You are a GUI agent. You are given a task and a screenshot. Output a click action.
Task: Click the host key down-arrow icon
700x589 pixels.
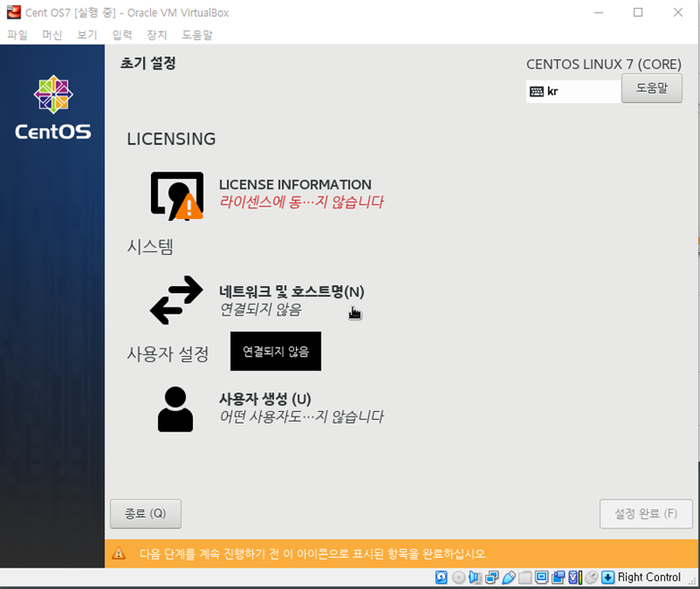(x=608, y=577)
